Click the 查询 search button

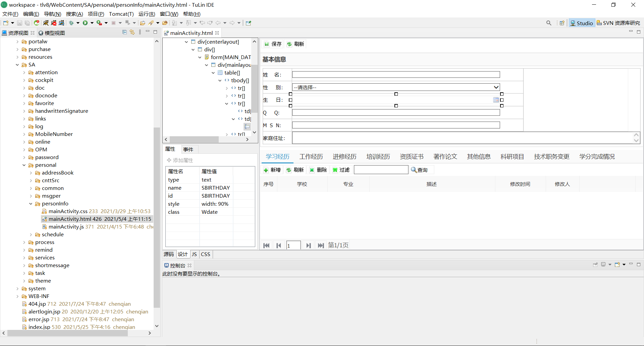tap(420, 170)
